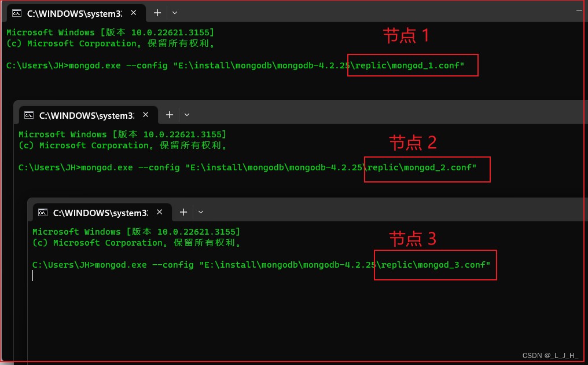Viewport: 588px width, 365px height.
Task: Close the tab of the mongod_3.conf terminal
Action: [x=159, y=213]
